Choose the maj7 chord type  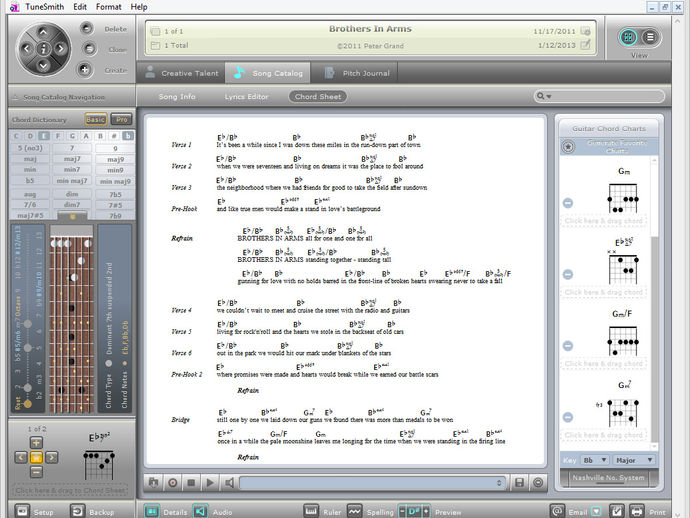72,159
